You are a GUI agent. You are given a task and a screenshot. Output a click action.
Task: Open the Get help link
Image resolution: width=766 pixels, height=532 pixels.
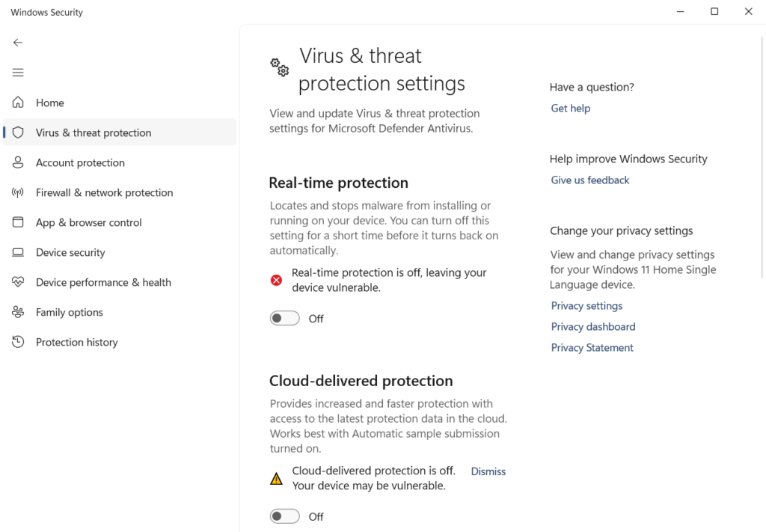(x=570, y=108)
